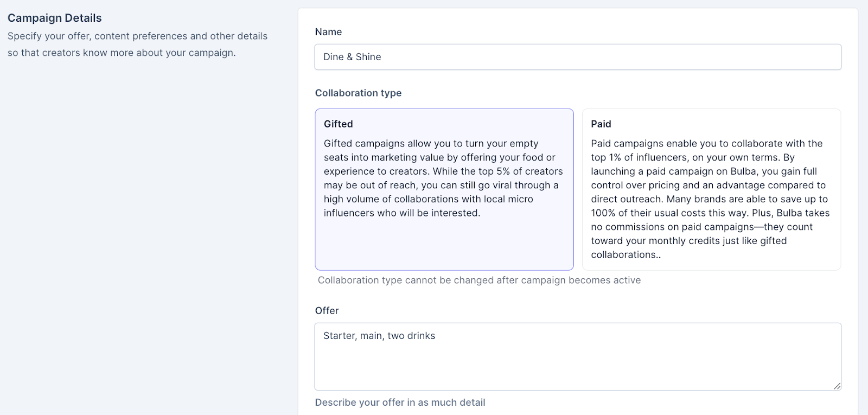Click the 'Specify your offer' sidebar description

pos(137,44)
